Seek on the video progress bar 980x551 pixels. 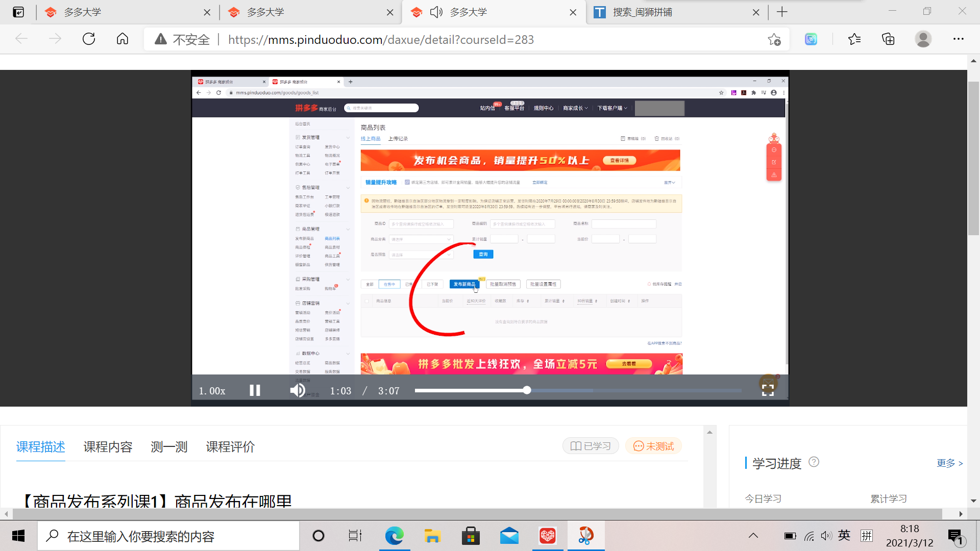pyautogui.click(x=578, y=390)
